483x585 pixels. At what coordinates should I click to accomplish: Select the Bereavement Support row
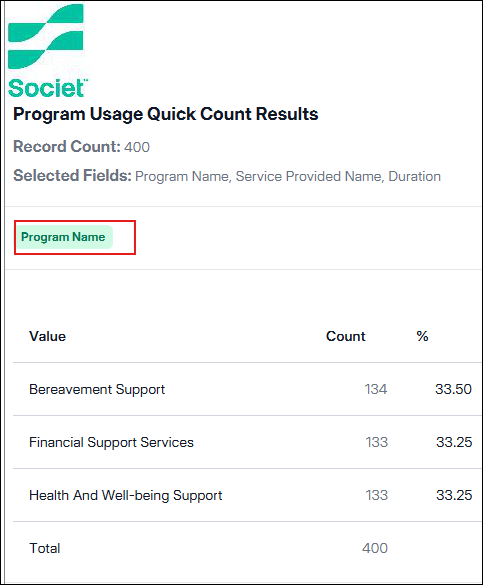248,389
